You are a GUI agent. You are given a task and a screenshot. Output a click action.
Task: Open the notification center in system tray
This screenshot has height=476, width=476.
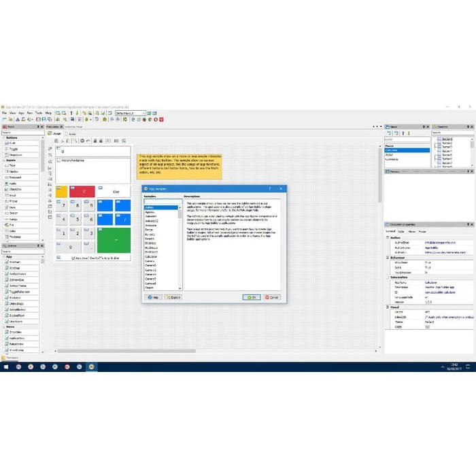pyautogui.click(x=468, y=367)
